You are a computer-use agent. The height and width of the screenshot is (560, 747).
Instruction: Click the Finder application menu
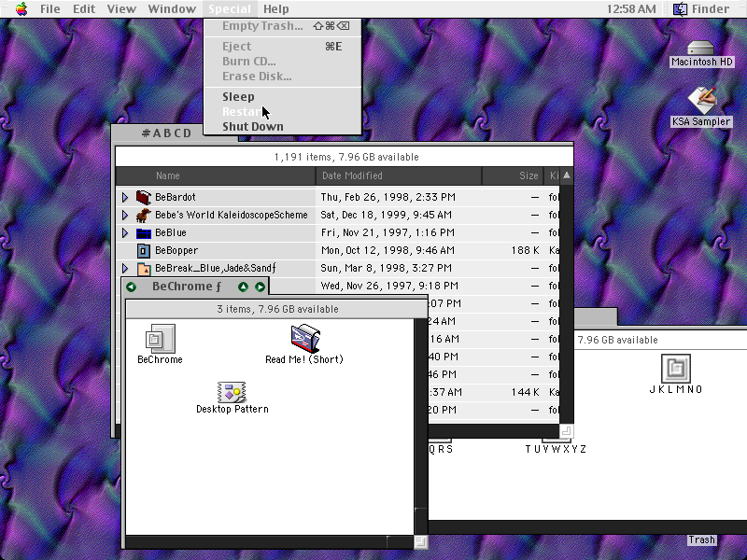click(701, 9)
